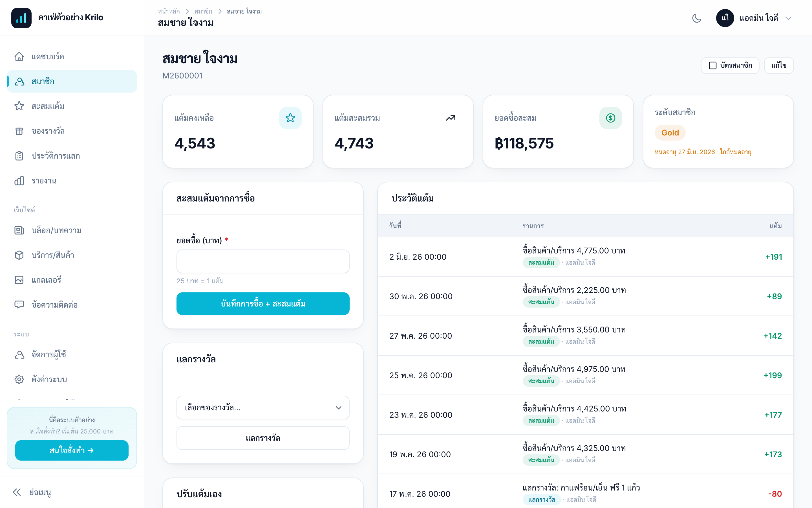The width and height of the screenshot is (812, 508).
Task: Click the chat bubble icon beside ข้อความติดต่อ
Action: point(19,305)
